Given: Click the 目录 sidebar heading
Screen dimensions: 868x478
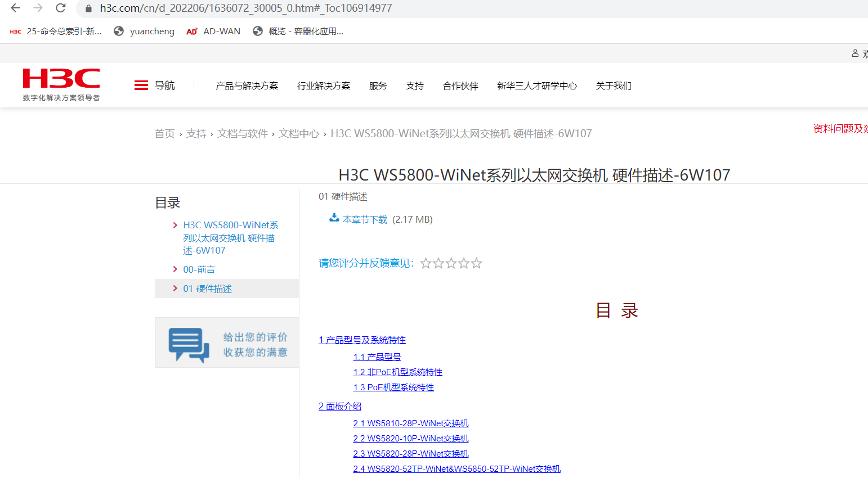Looking at the screenshot, I should tap(168, 203).
